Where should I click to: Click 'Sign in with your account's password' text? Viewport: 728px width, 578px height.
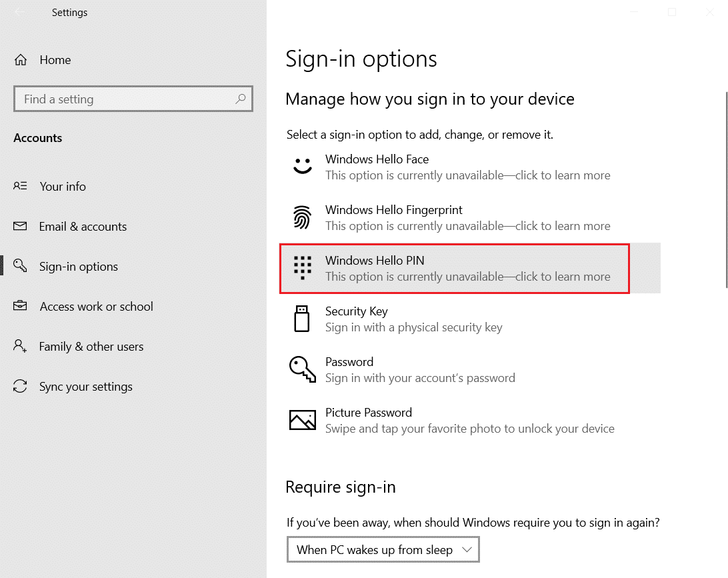pos(420,378)
